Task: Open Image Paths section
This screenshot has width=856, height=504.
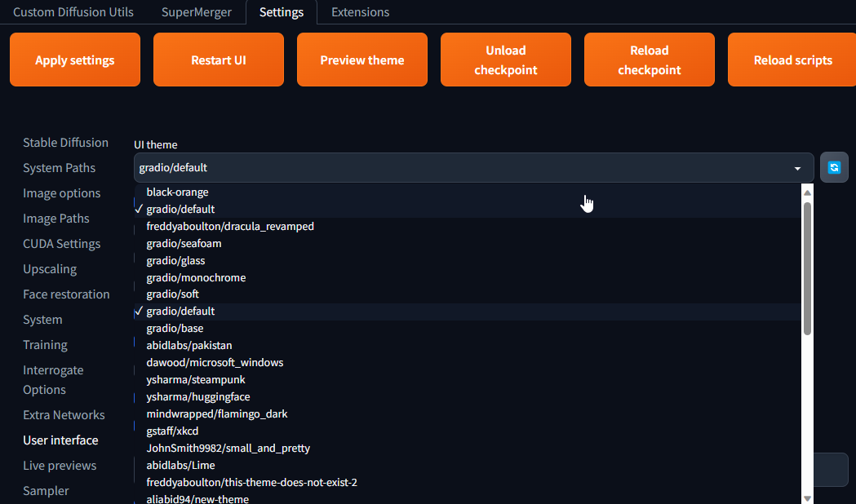Action: point(55,219)
